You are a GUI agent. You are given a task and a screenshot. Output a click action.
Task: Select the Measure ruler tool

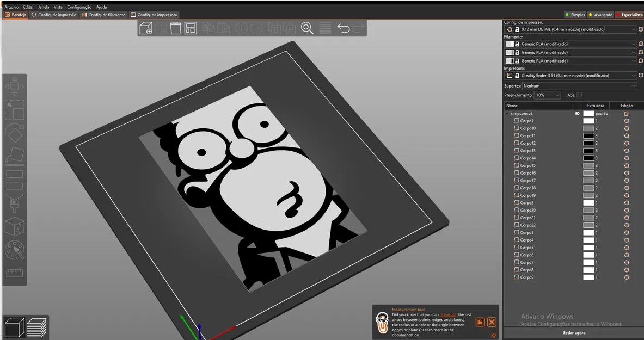point(14,273)
